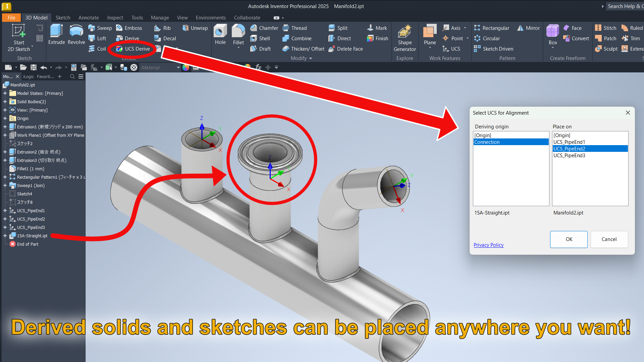Open the Material dropdown

[x=178, y=67]
